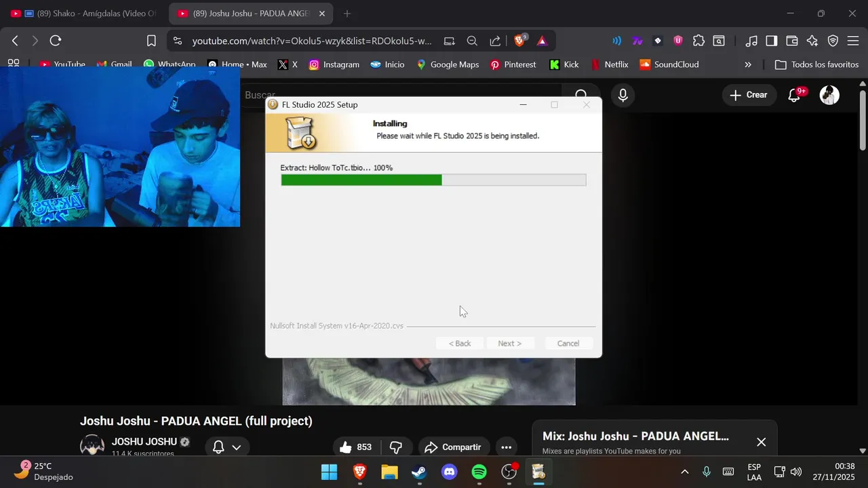This screenshot has height=488, width=868.
Task: Open YouTube notifications bell
Action: (x=794, y=96)
